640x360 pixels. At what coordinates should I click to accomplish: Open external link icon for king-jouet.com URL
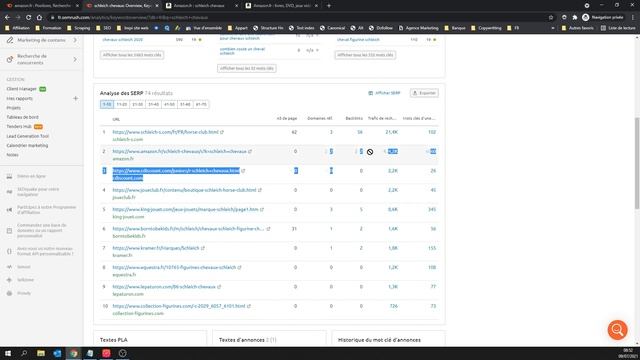click(x=262, y=209)
